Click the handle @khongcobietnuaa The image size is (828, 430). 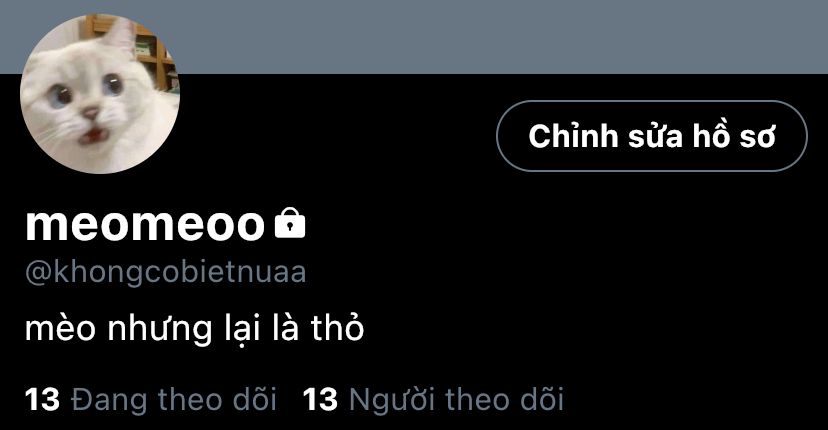pyautogui.click(x=166, y=273)
